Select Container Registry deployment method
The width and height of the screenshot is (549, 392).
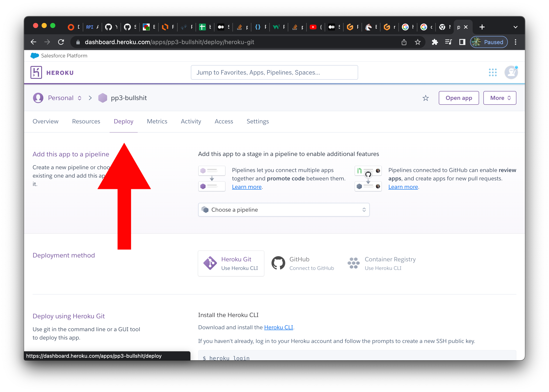(x=382, y=263)
